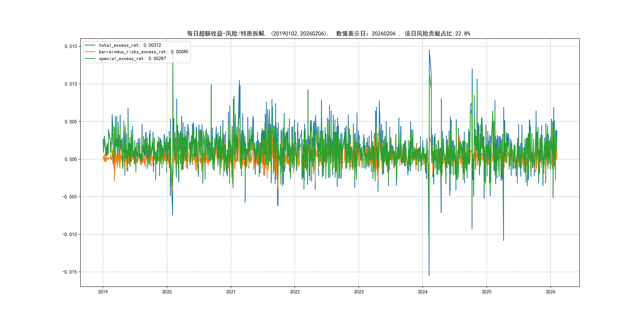Click the chart title text at top

point(329,34)
